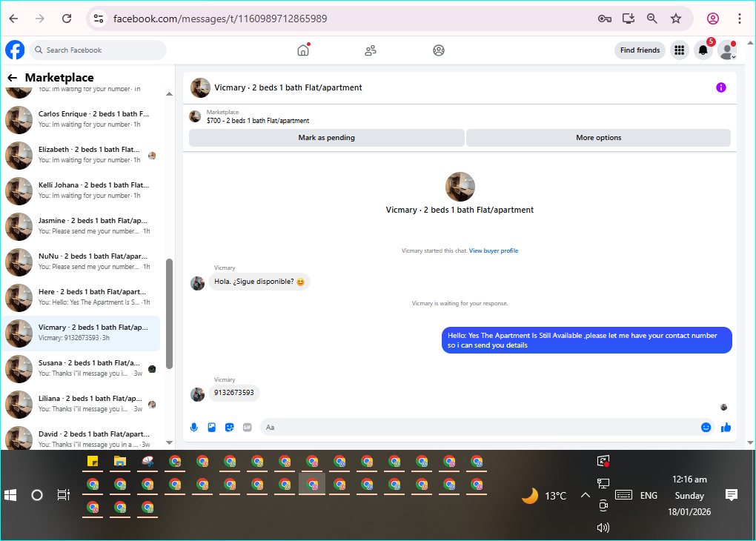The image size is (756, 541).
Task: Choose a GIF icon in composer
Action: pyautogui.click(x=248, y=427)
